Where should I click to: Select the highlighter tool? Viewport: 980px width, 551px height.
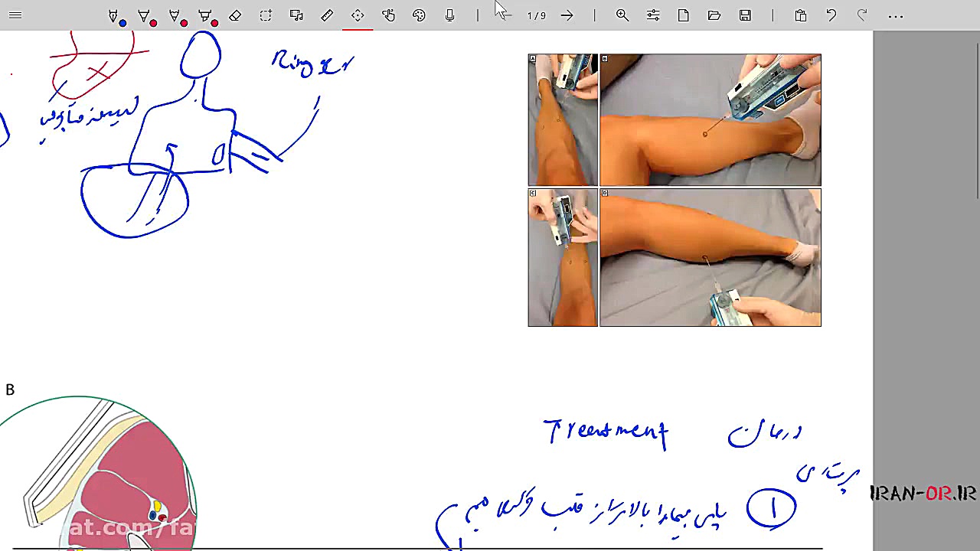point(206,16)
